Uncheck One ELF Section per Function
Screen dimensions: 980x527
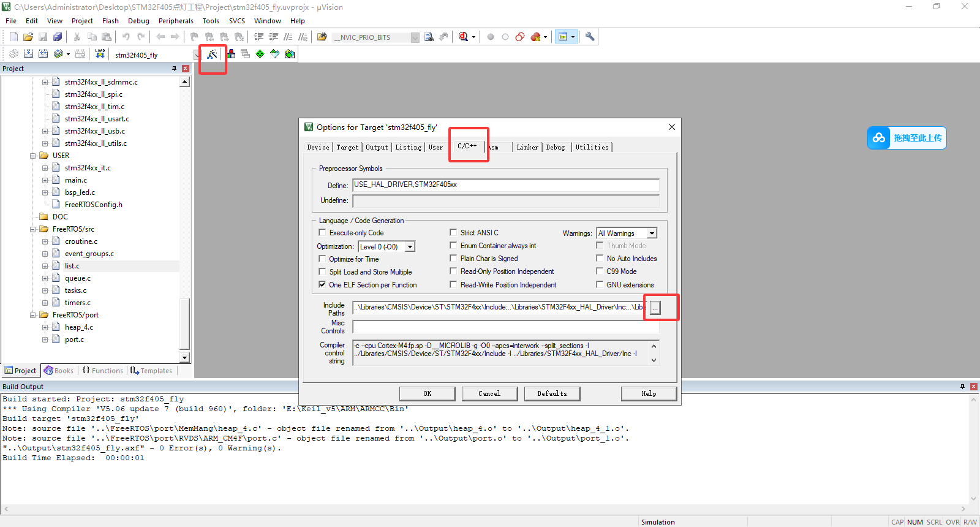click(x=322, y=285)
